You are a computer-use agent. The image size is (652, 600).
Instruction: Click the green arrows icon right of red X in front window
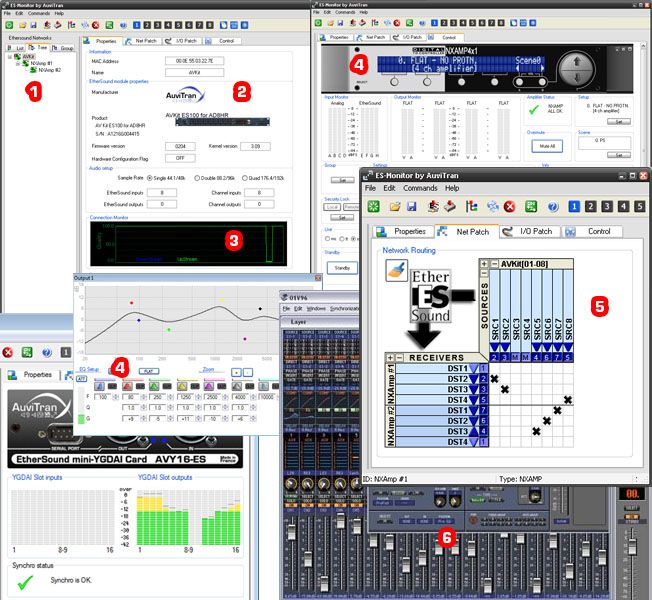[531, 206]
